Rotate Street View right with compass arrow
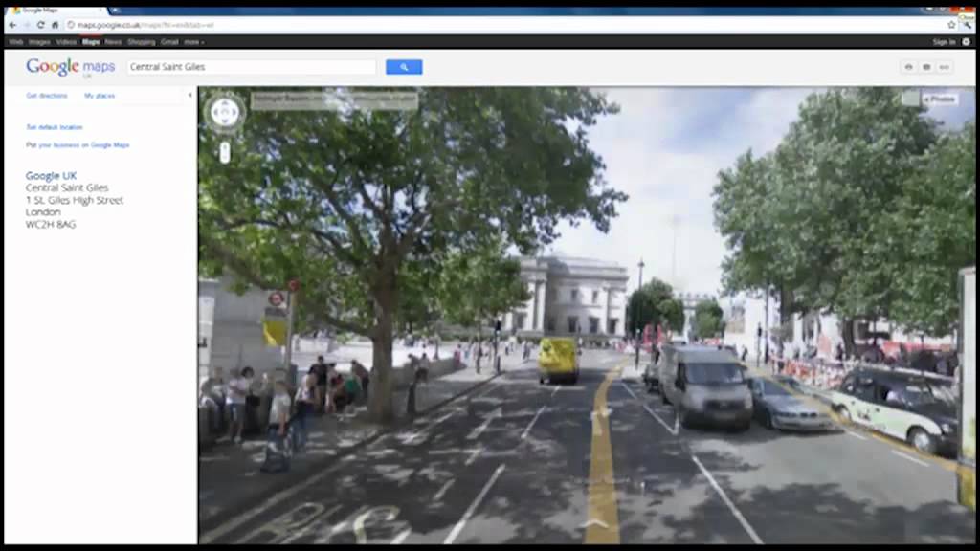Viewport: 980px width, 551px height. [x=235, y=113]
